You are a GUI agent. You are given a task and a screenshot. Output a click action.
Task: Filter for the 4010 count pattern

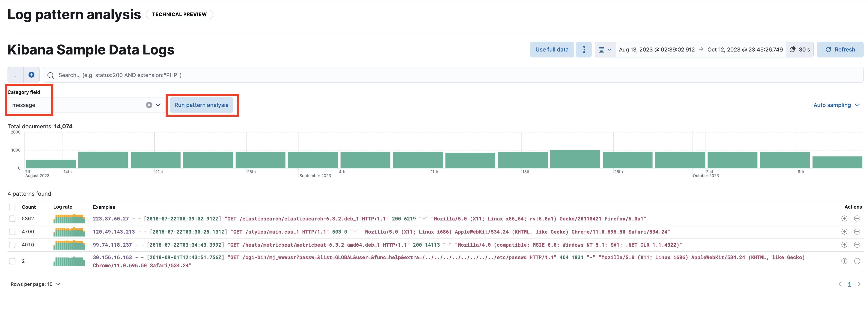[x=844, y=245]
